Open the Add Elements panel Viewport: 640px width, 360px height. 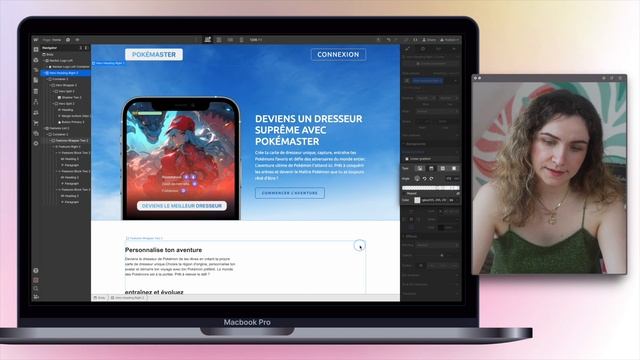tap(36, 49)
